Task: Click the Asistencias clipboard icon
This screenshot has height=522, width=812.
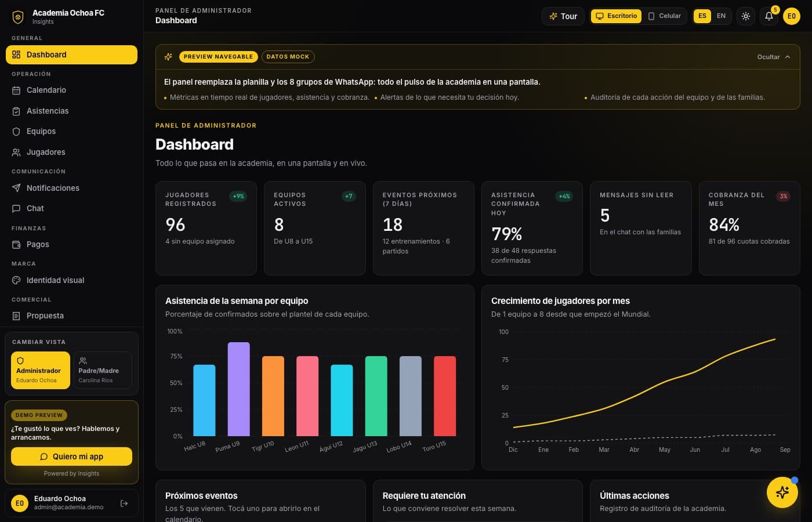Action: tap(16, 111)
